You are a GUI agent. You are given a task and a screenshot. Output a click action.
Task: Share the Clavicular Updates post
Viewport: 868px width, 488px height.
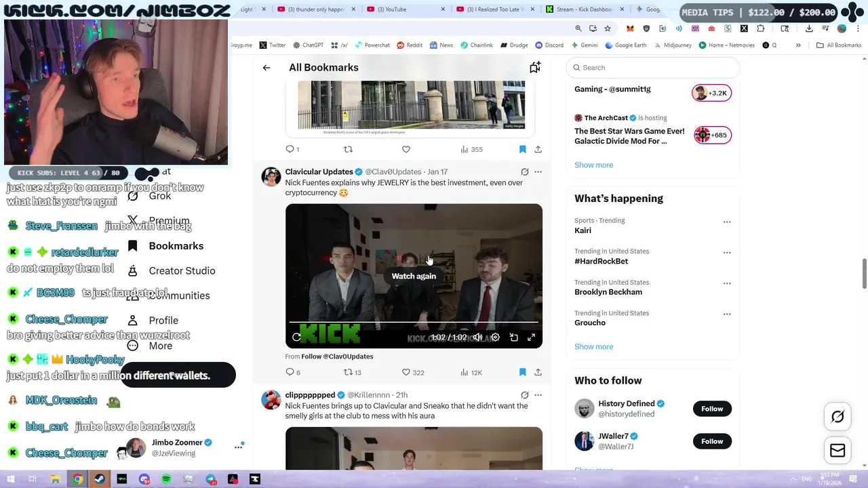[x=538, y=372]
